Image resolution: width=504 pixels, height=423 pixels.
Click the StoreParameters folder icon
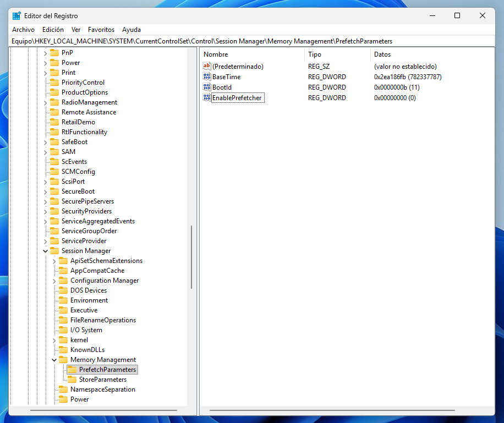coord(72,380)
